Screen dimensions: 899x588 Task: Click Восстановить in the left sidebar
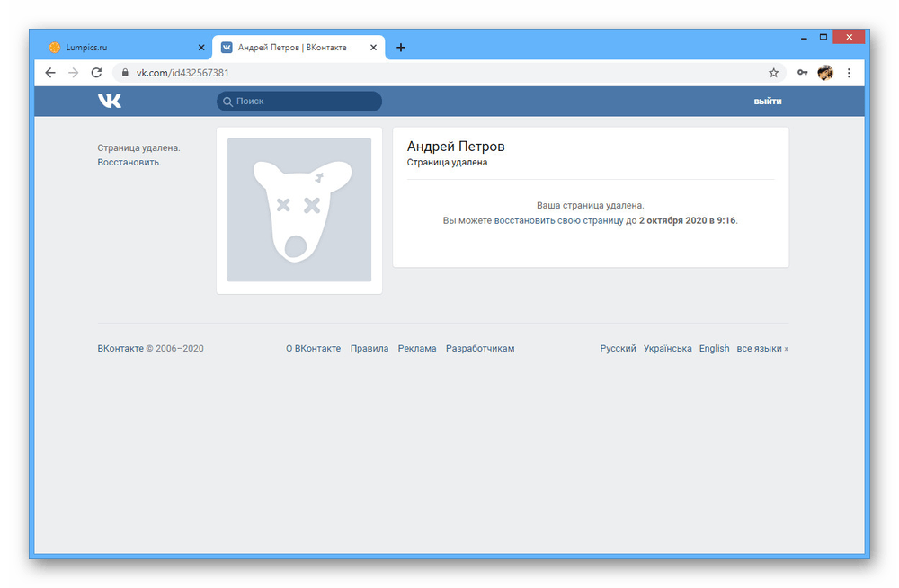129,163
